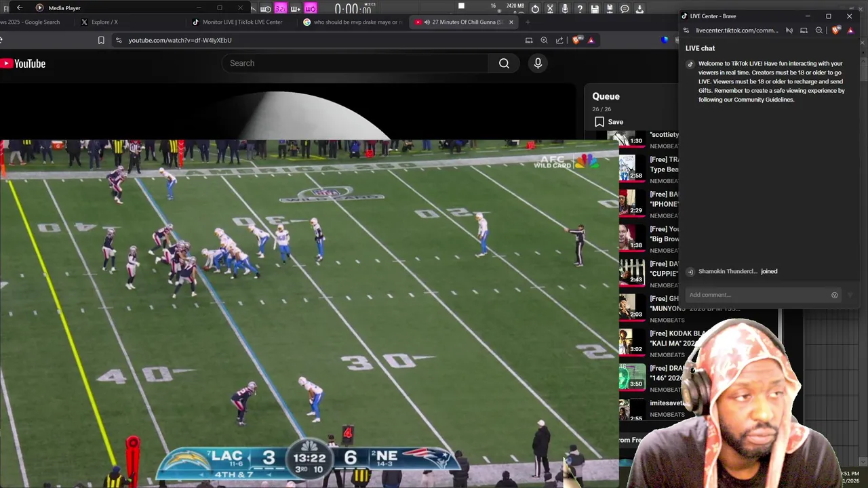
Task: Open Brave Rewards icon in LIVE Center window
Action: pos(850,30)
